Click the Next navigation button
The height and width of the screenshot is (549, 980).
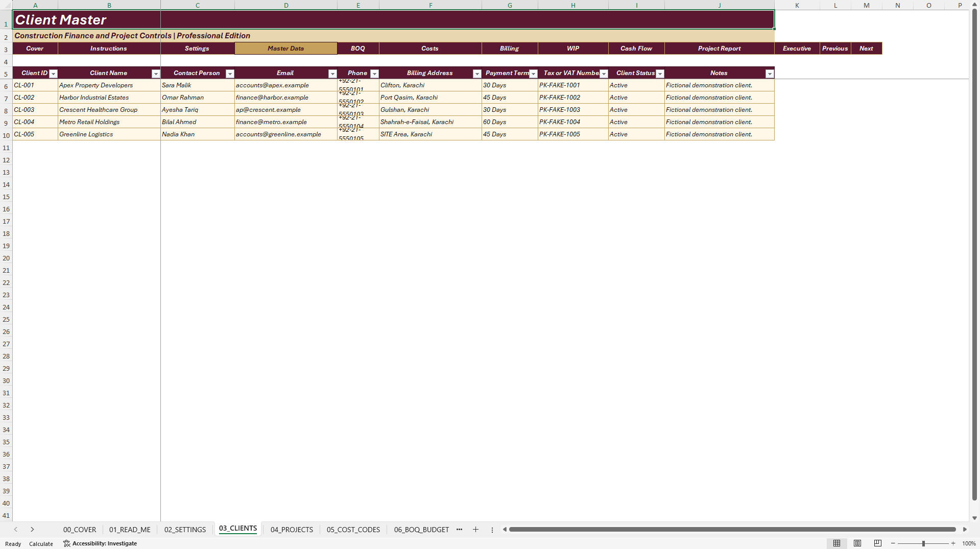tap(867, 49)
